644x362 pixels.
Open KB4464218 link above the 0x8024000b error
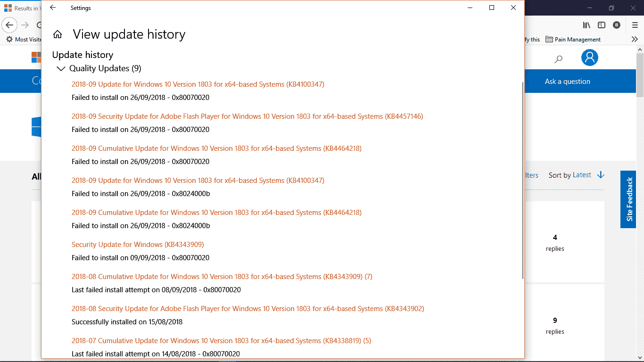(x=217, y=213)
